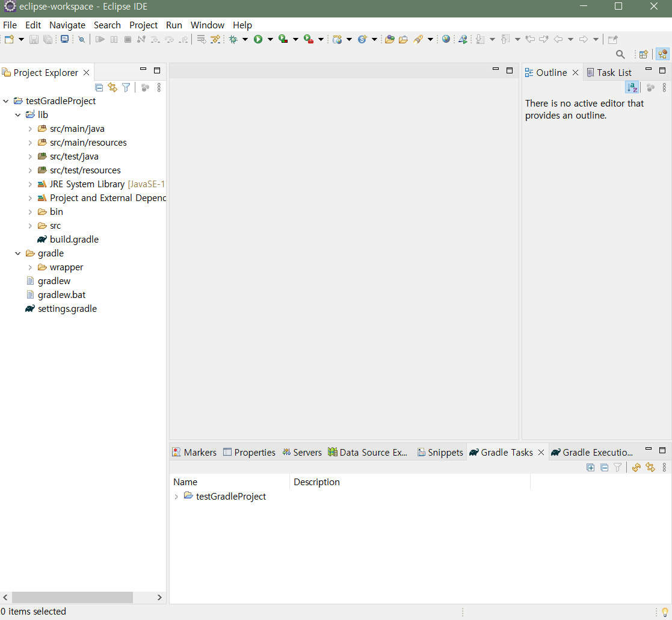Viewport: 672px width, 620px height.
Task: Click Refresh Tasks in Gradle Tasks view
Action: click(637, 467)
